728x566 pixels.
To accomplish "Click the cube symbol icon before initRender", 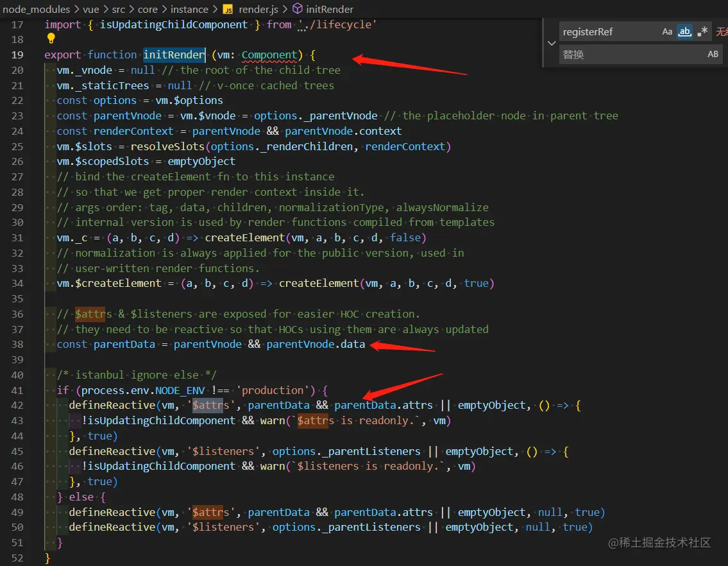I will tap(298, 9).
